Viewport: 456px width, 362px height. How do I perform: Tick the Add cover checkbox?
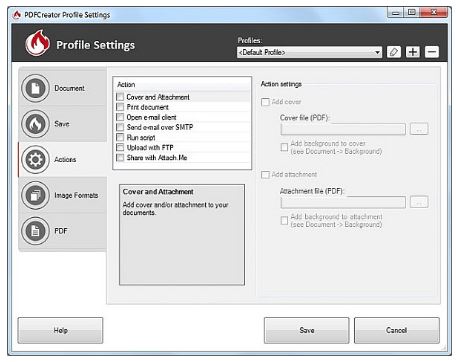[x=265, y=102]
